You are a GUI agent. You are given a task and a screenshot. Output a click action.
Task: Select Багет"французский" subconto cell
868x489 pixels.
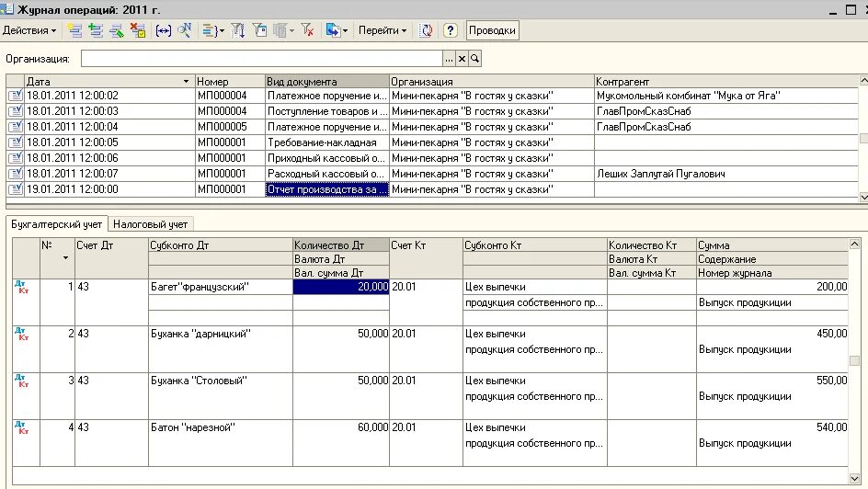221,287
